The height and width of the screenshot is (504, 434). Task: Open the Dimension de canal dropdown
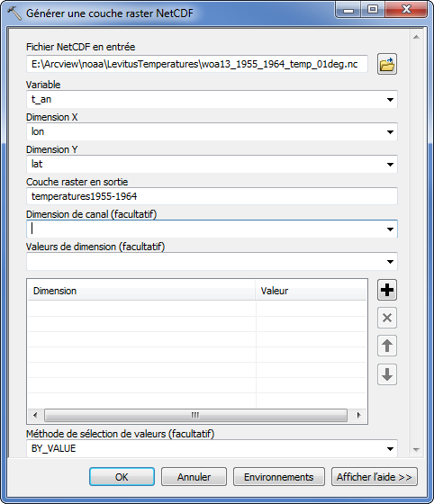390,229
